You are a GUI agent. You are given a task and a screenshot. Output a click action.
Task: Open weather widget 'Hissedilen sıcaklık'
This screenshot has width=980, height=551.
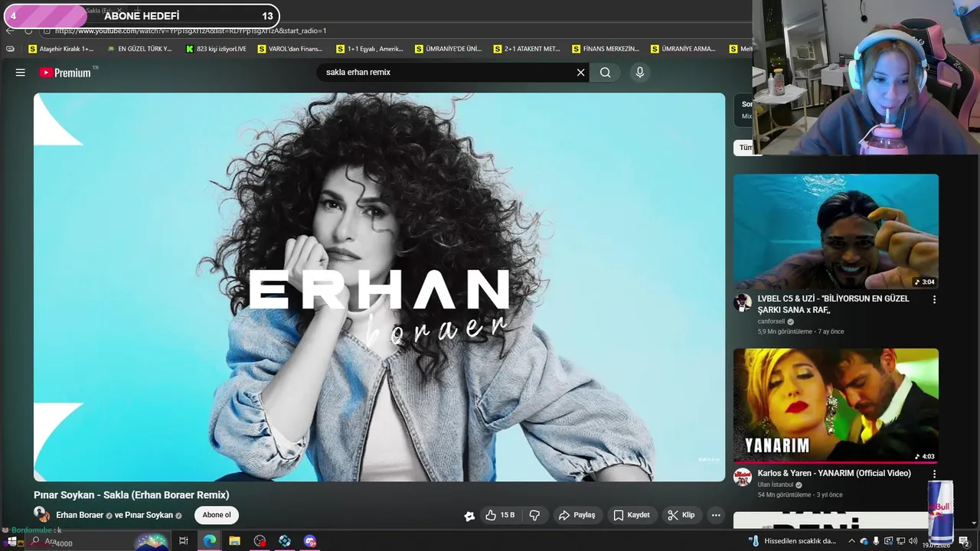tap(793, 541)
